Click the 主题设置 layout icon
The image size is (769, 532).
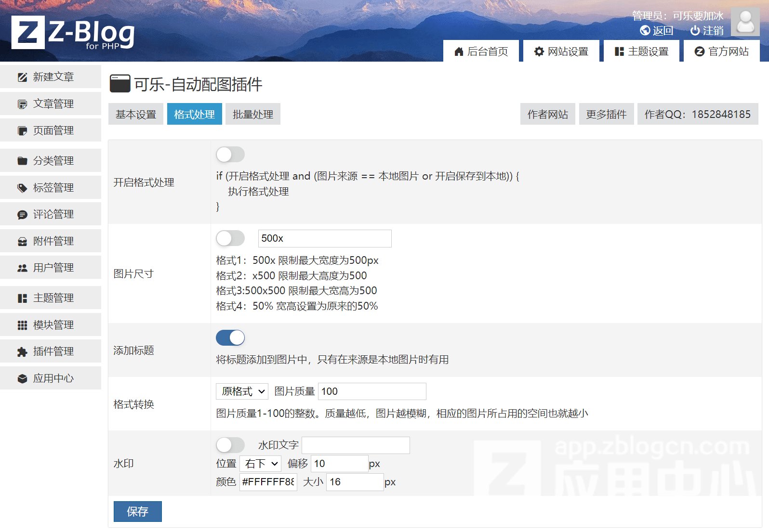coord(619,52)
